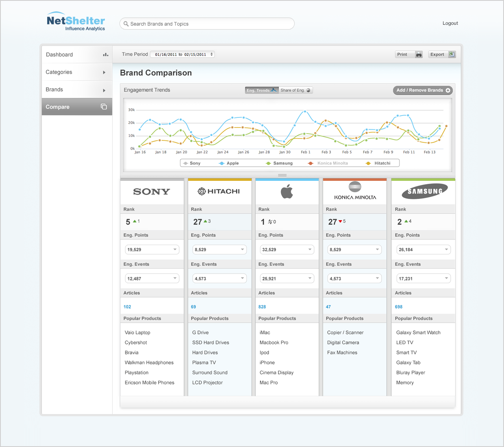Click the Konica Minolta logo

355,191
